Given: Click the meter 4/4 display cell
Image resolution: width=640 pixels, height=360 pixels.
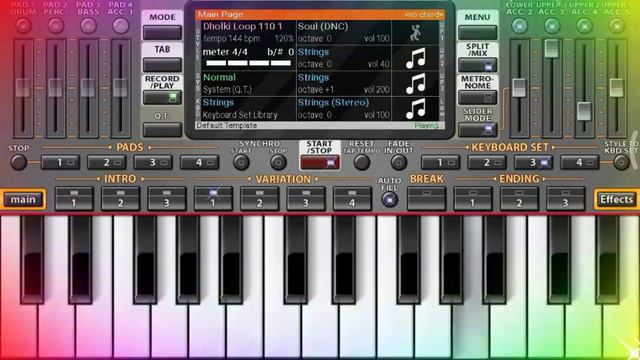Looking at the screenshot, I should (248, 58).
